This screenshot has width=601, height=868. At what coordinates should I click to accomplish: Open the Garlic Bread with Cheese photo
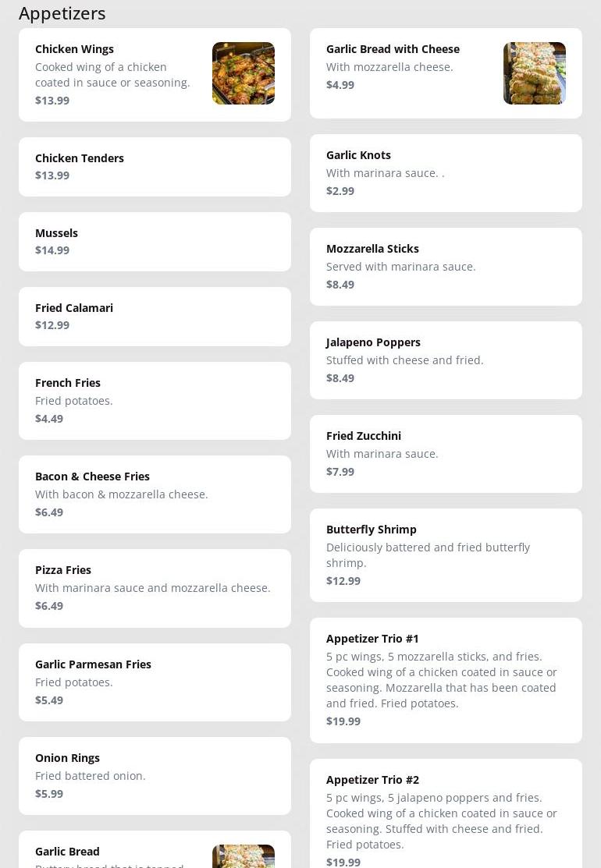click(x=534, y=73)
